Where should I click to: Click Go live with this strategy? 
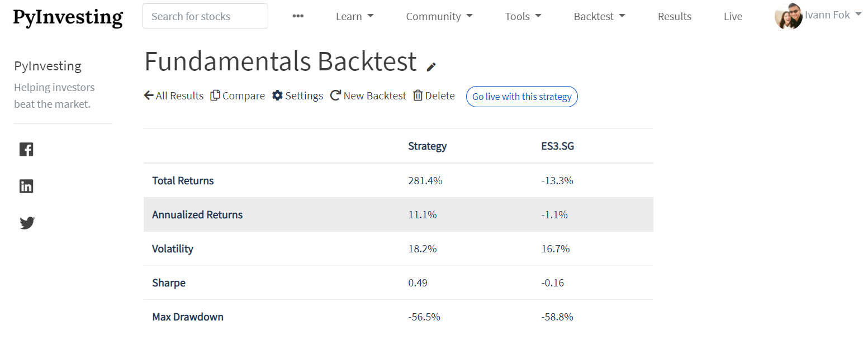click(x=521, y=97)
